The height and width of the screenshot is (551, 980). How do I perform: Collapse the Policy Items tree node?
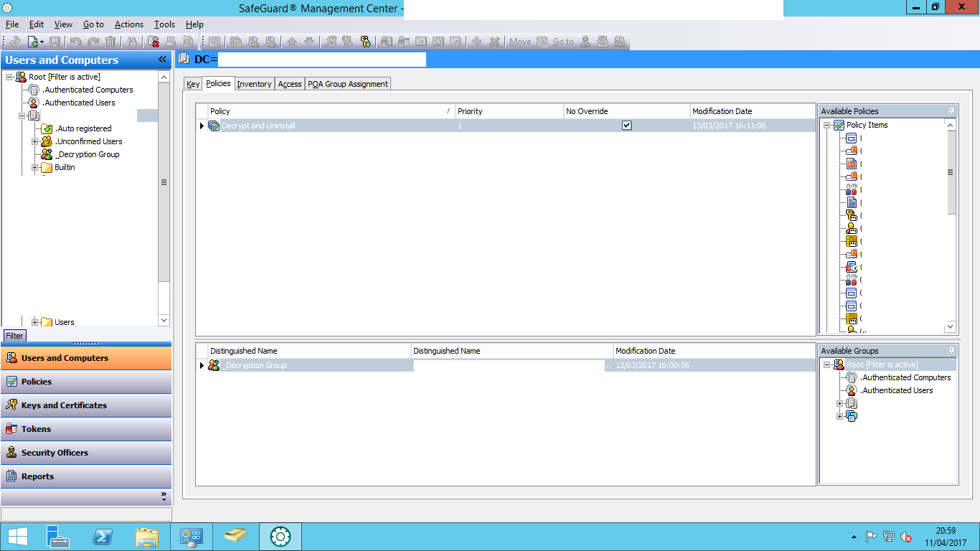click(826, 125)
